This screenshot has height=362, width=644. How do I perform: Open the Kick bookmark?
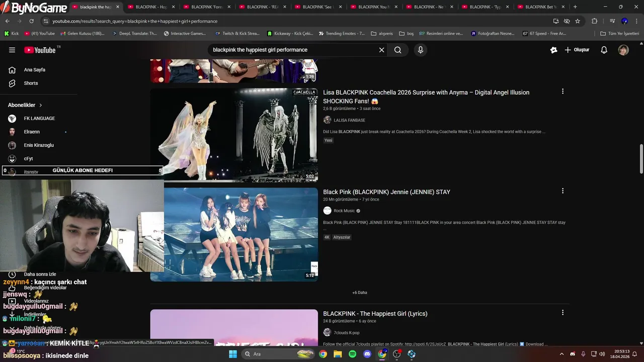point(11,34)
